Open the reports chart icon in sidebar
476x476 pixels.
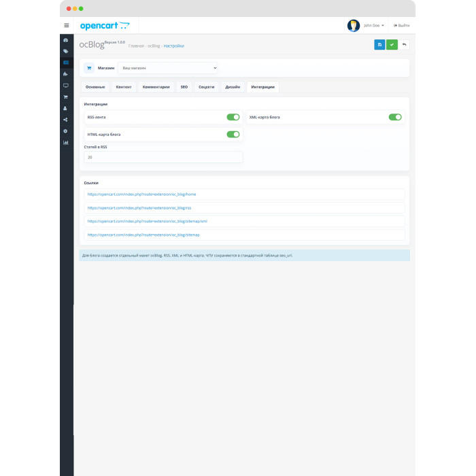(x=65, y=143)
